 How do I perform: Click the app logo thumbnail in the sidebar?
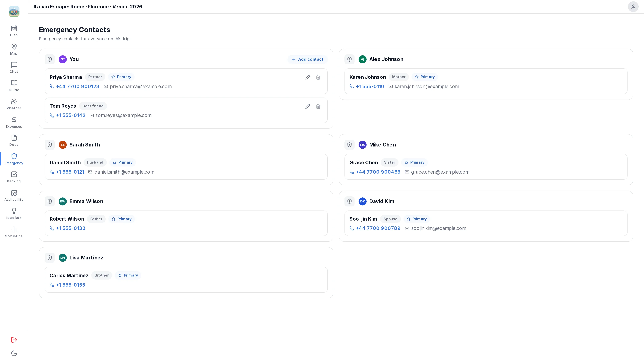point(14,12)
